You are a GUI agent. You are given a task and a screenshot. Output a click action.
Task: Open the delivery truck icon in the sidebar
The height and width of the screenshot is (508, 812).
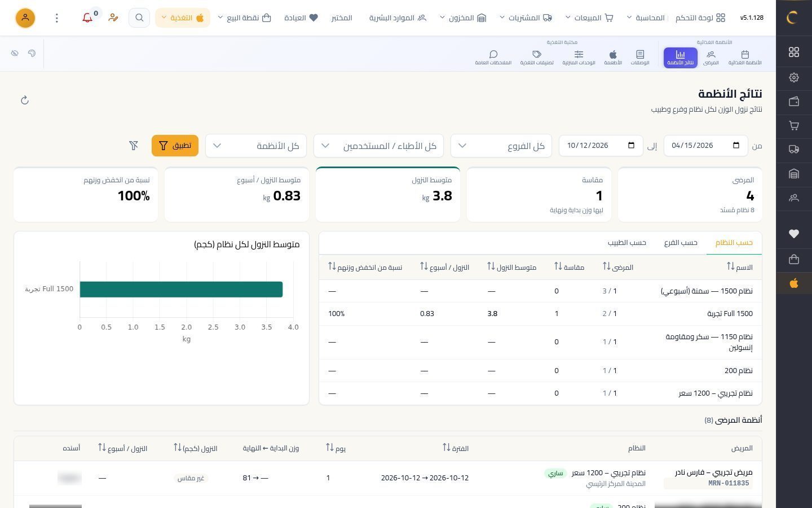point(794,150)
